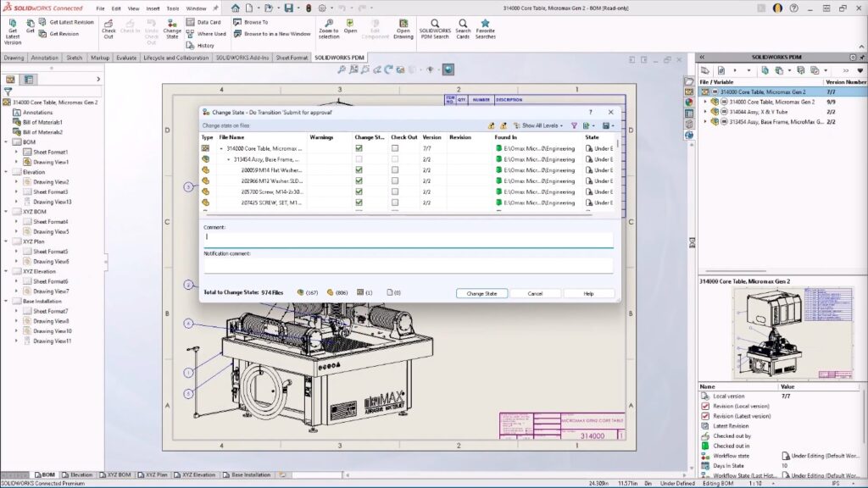Click the feature tree filter funnel icon
868x488 pixels.
click(8, 91)
